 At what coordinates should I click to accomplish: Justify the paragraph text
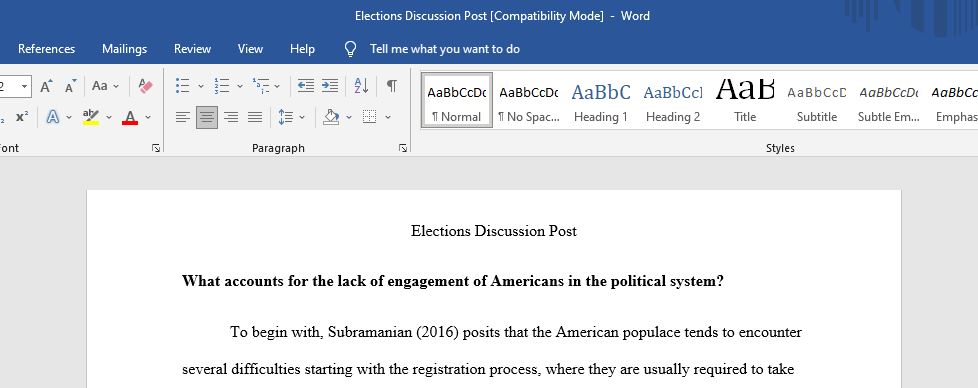(254, 117)
